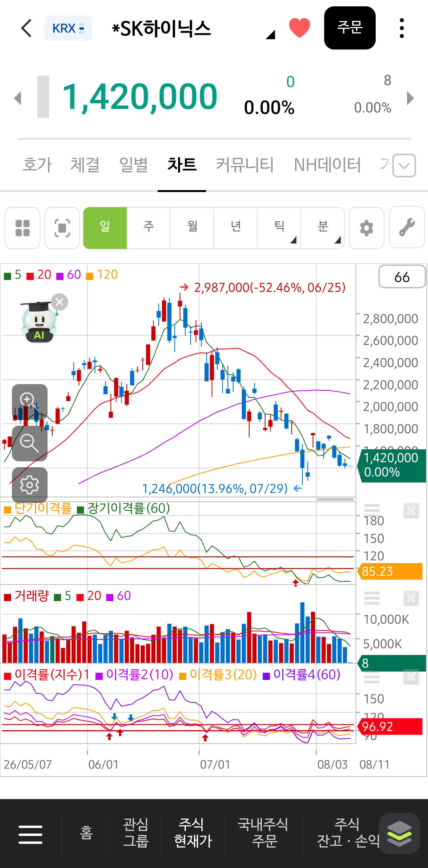Show next stock with right triangle arrow
Image resolution: width=428 pixels, height=868 pixels.
[x=411, y=98]
